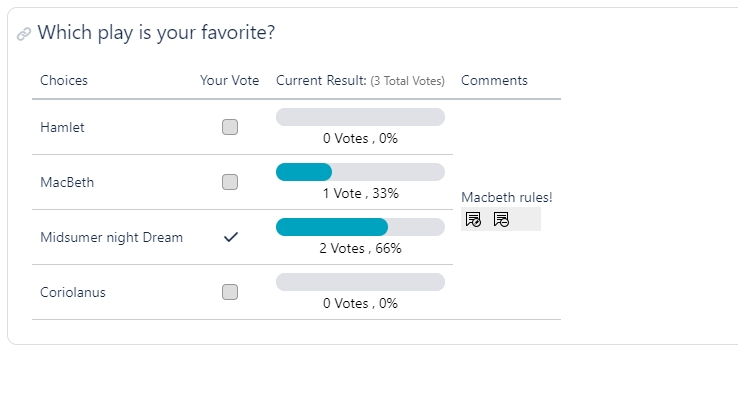Click the Hamlet choice label
The image size is (738, 420).
coord(63,127)
